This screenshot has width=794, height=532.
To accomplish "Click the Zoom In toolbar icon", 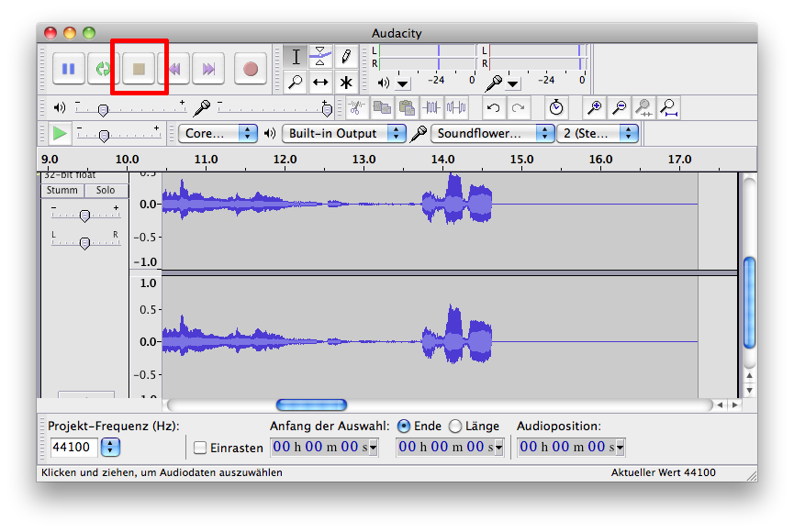I will coord(595,107).
